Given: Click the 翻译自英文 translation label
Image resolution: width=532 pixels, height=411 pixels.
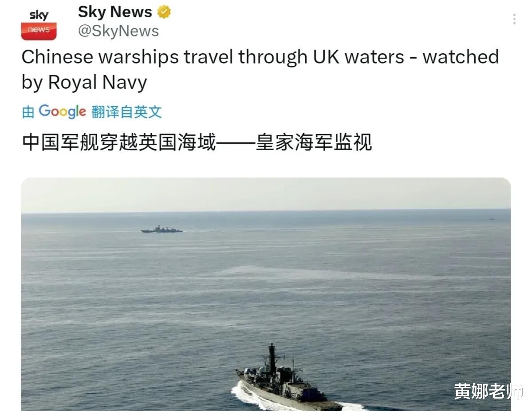Looking at the screenshot, I should (126, 112).
